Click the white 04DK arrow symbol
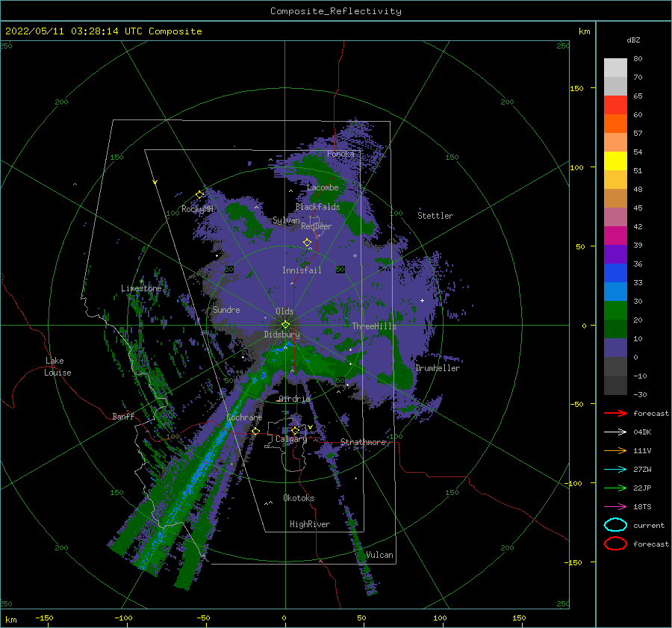This screenshot has width=672, height=628. tap(615, 432)
